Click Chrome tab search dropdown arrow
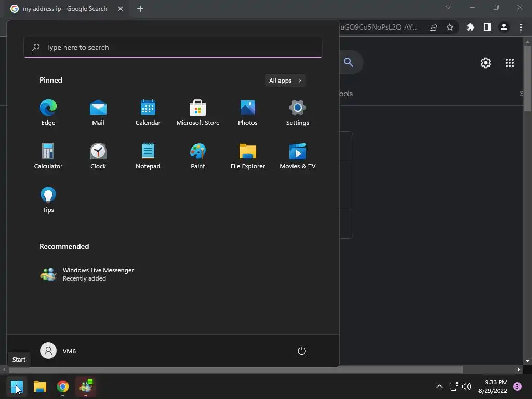 448,7
